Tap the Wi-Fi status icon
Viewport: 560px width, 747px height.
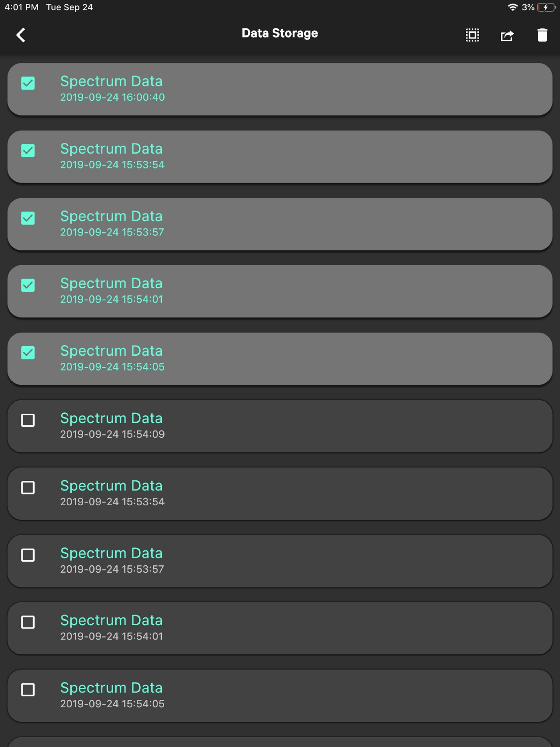(512, 7)
